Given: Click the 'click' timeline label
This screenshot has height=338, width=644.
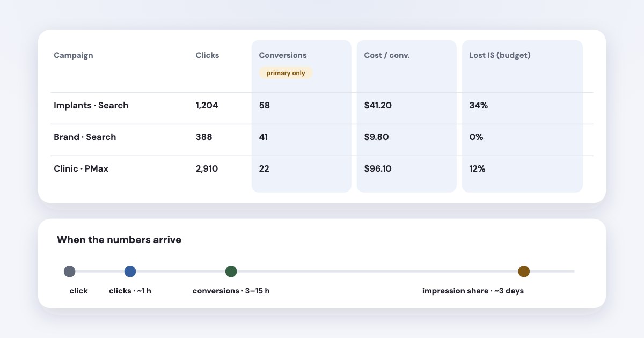Looking at the screenshot, I should click(79, 291).
